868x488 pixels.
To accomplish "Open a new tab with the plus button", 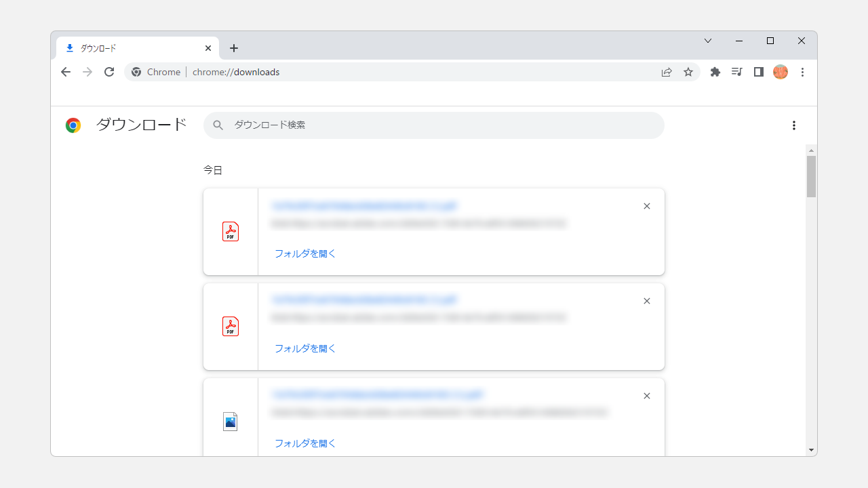I will (x=234, y=48).
